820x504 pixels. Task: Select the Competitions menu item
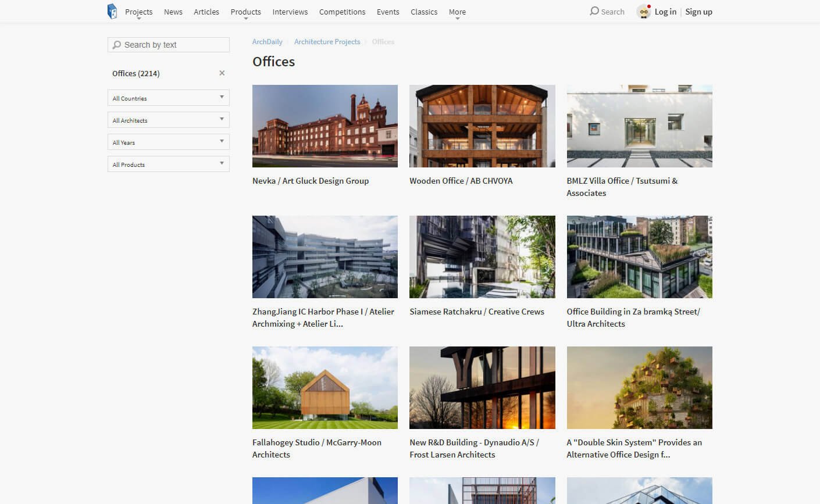[342, 12]
